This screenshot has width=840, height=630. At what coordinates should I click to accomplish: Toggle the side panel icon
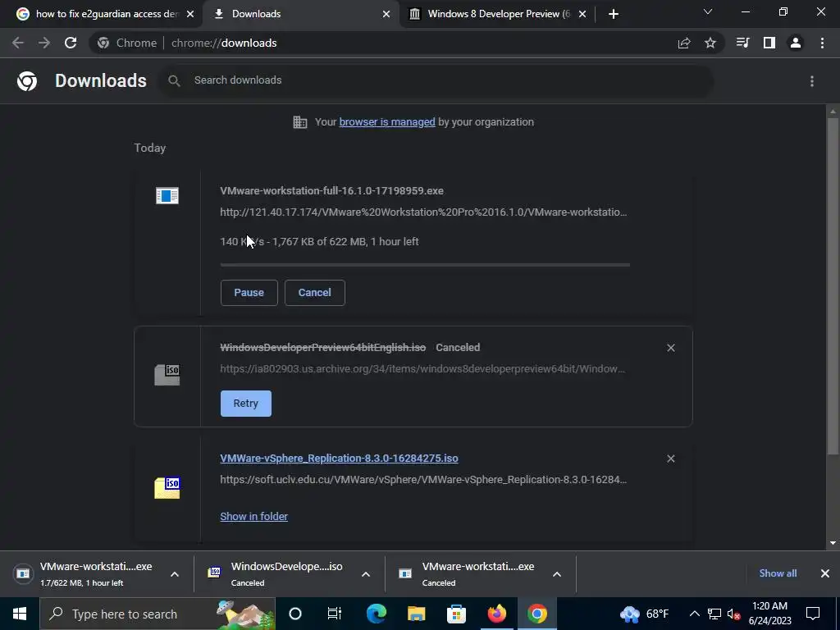769,43
